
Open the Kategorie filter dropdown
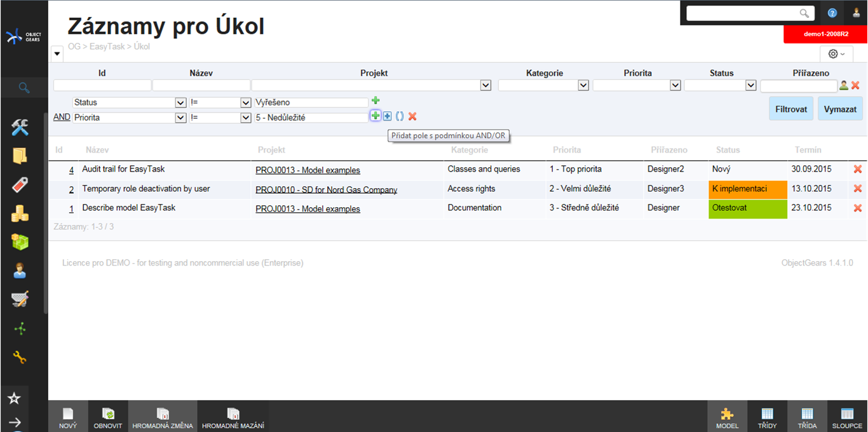[583, 85]
